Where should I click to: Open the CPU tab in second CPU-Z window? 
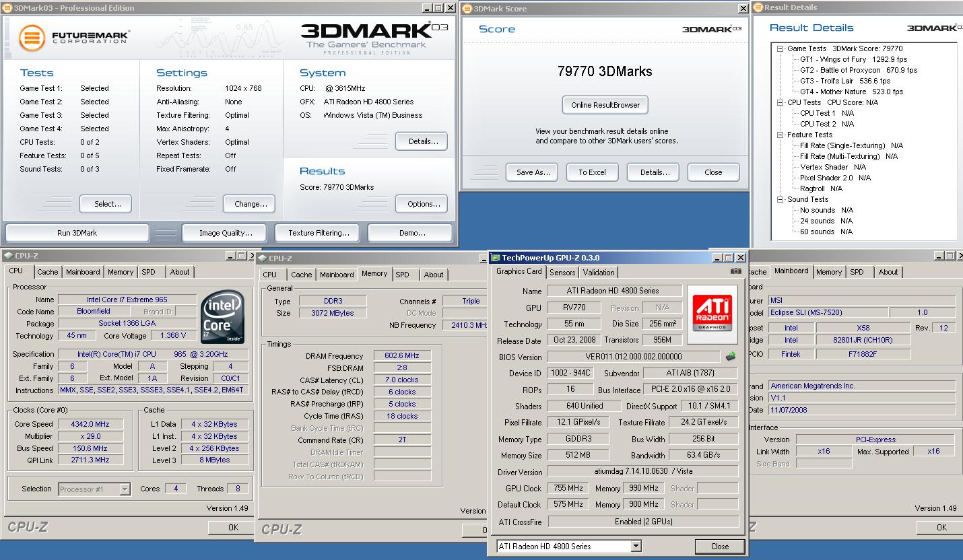coord(270,275)
